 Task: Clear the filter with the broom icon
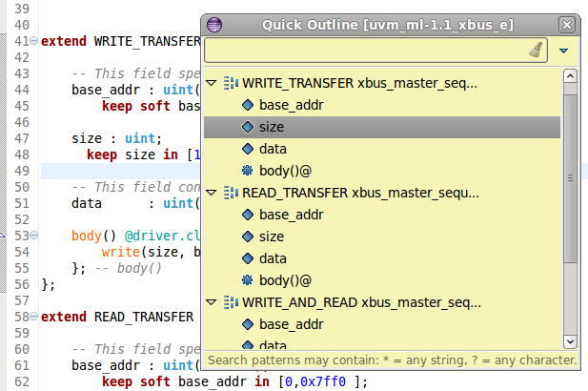pos(536,50)
